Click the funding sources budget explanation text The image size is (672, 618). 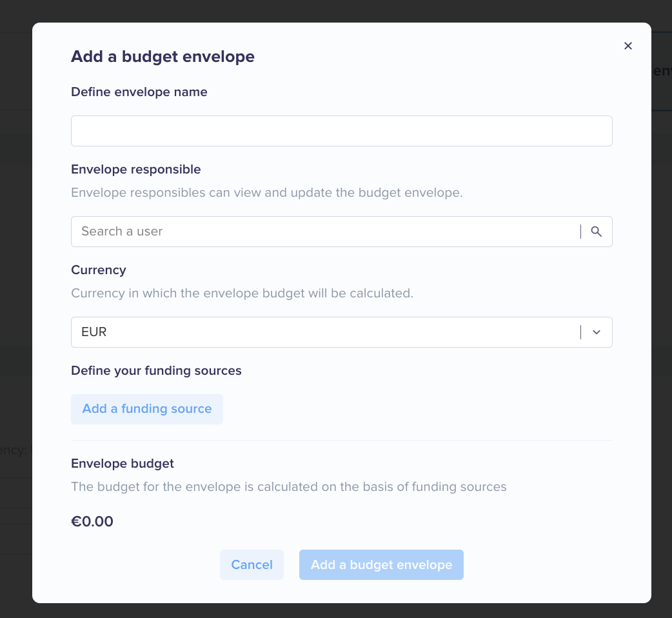[288, 487]
